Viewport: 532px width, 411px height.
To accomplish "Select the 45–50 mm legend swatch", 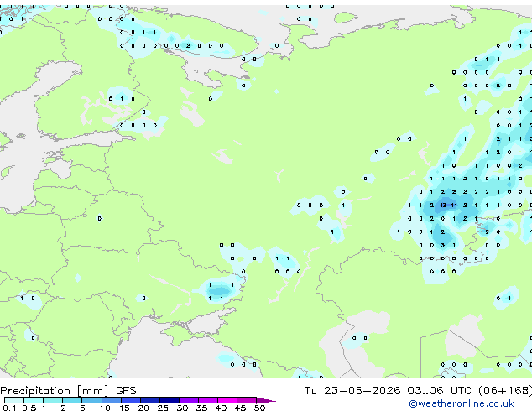I will tap(247, 400).
